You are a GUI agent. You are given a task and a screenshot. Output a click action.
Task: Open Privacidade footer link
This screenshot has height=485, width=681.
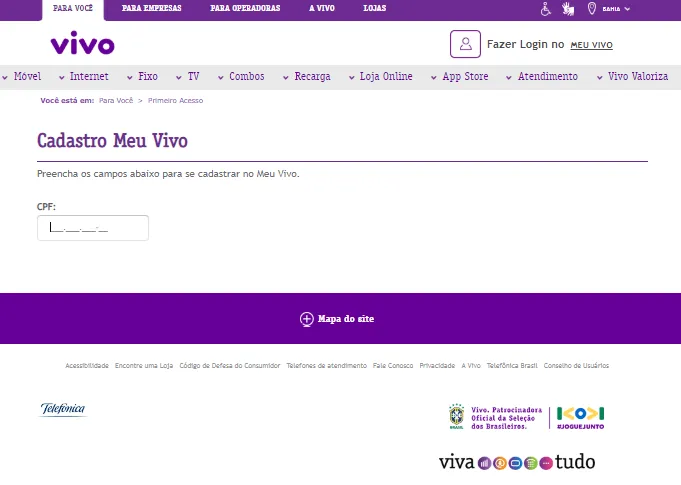tap(437, 366)
